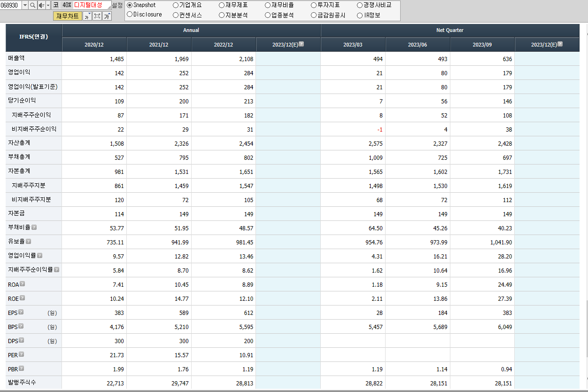Image resolution: width=588 pixels, height=392 pixels.
Task: Click the 21.73 PER value for 2020/12
Action: tap(117, 355)
